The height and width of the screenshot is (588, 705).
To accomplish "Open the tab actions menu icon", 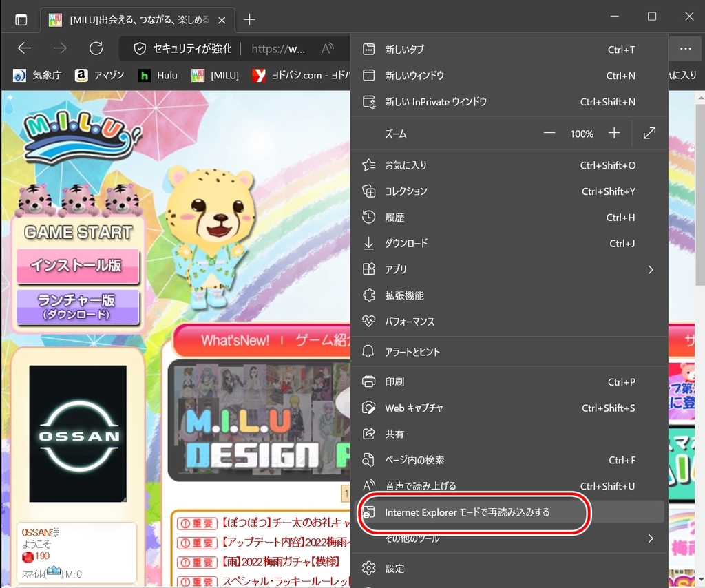I will click(x=21, y=19).
